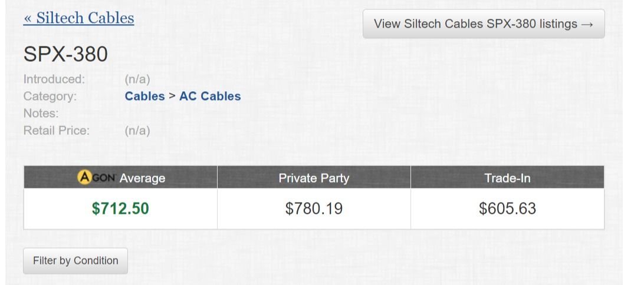
Task: Click the green $712.50 average price
Action: click(x=120, y=208)
